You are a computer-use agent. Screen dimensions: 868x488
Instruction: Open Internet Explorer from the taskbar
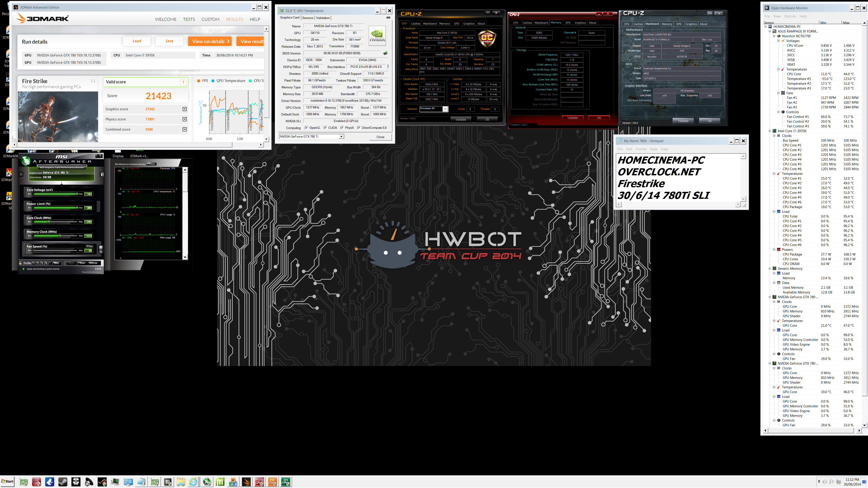tap(193, 482)
